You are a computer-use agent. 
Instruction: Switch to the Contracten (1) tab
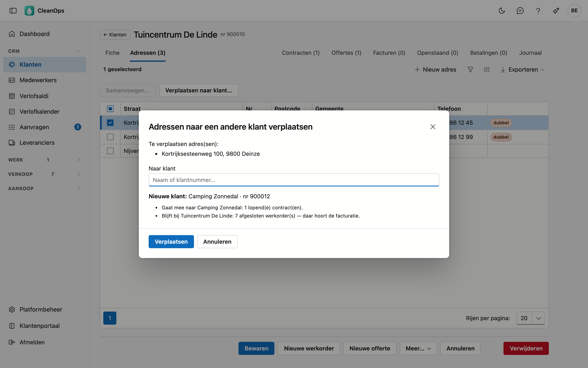(301, 53)
